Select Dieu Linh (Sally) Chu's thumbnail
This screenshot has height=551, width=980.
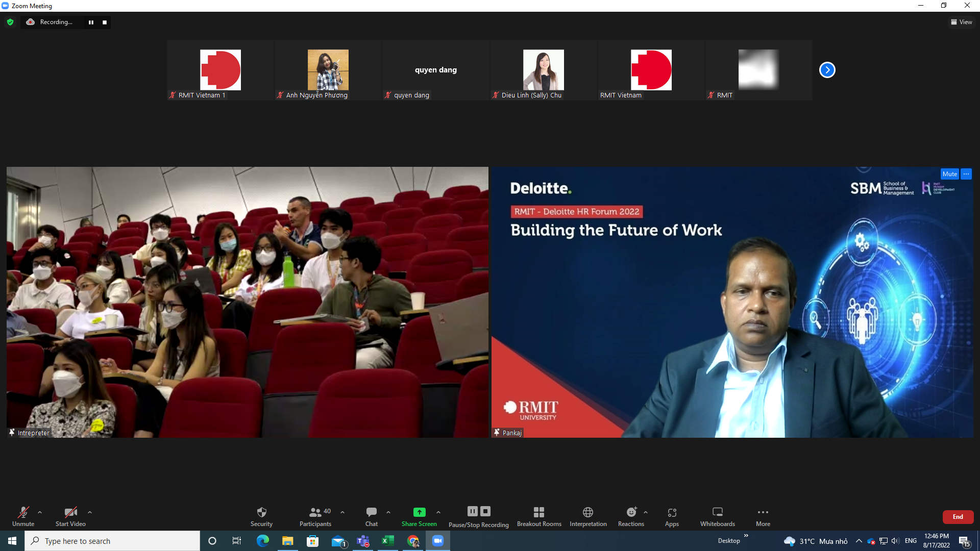tap(544, 70)
